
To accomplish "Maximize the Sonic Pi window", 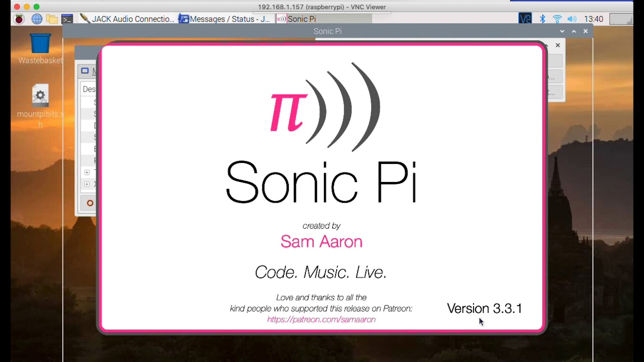I will click(574, 31).
